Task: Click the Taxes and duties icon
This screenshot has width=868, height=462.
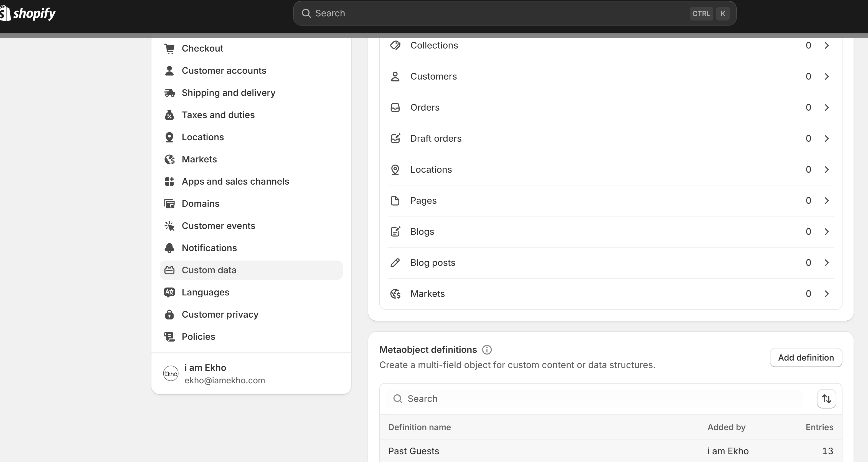Action: [x=169, y=115]
